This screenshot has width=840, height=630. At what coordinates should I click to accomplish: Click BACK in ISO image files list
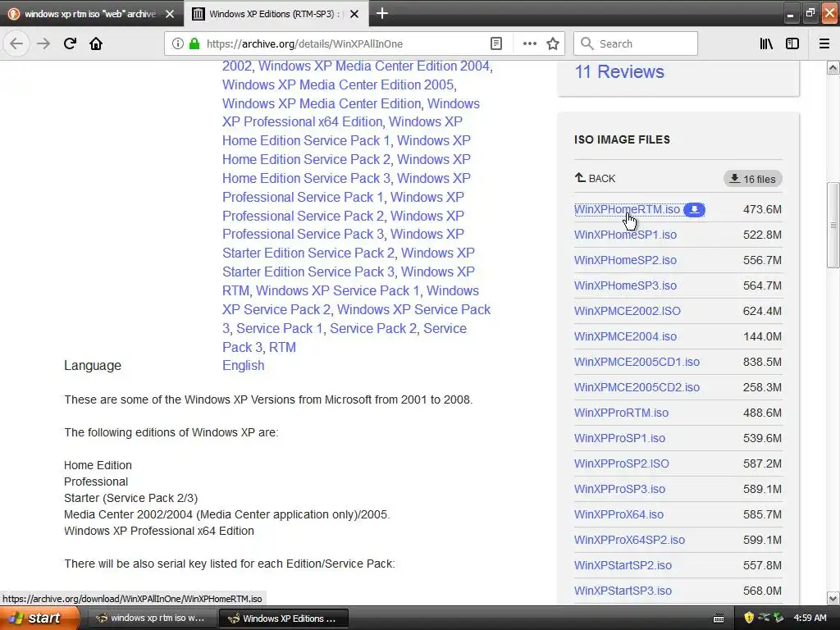(596, 178)
